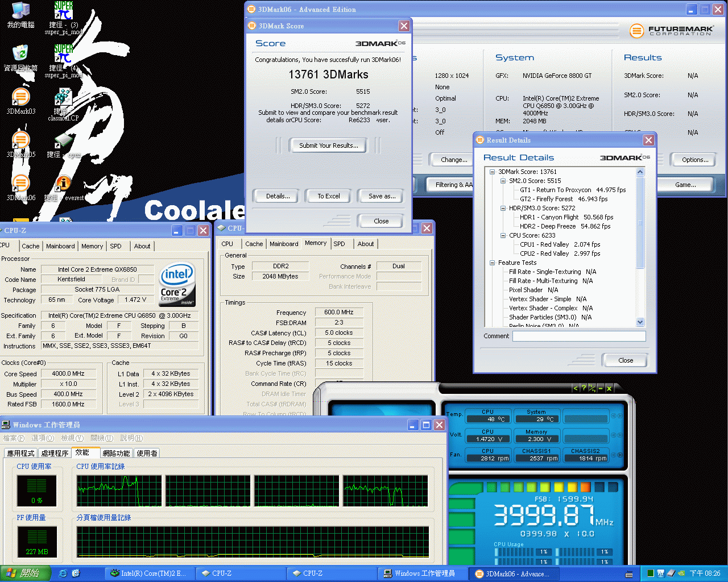Click the second quick launch icon on taskbar
Screen dimensions: 728x582
(76, 573)
